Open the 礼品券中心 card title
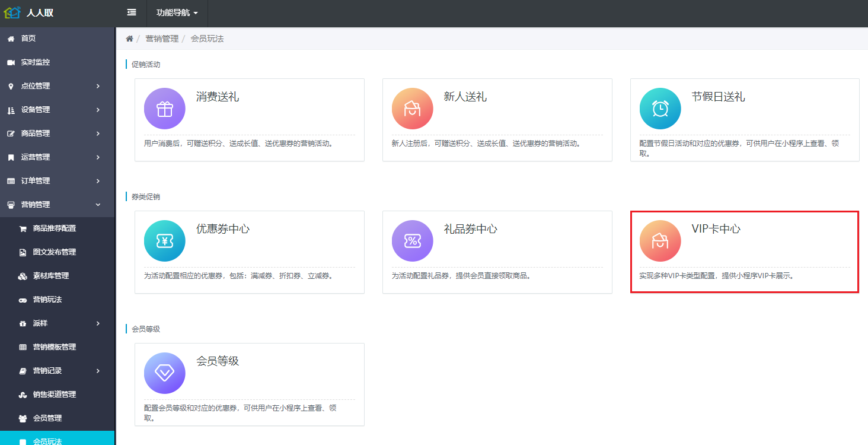This screenshot has width=868, height=445. (471, 229)
